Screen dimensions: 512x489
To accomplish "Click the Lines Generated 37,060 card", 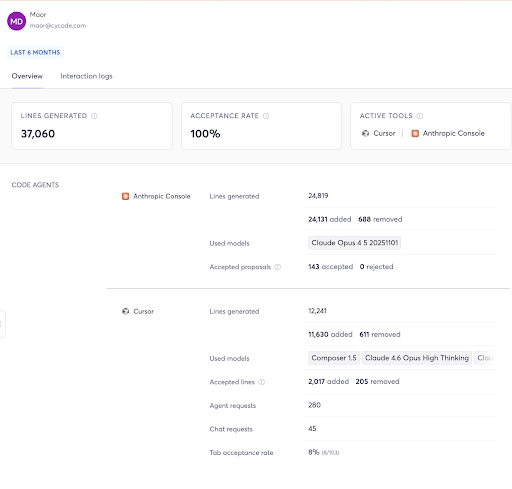I will 92,126.
